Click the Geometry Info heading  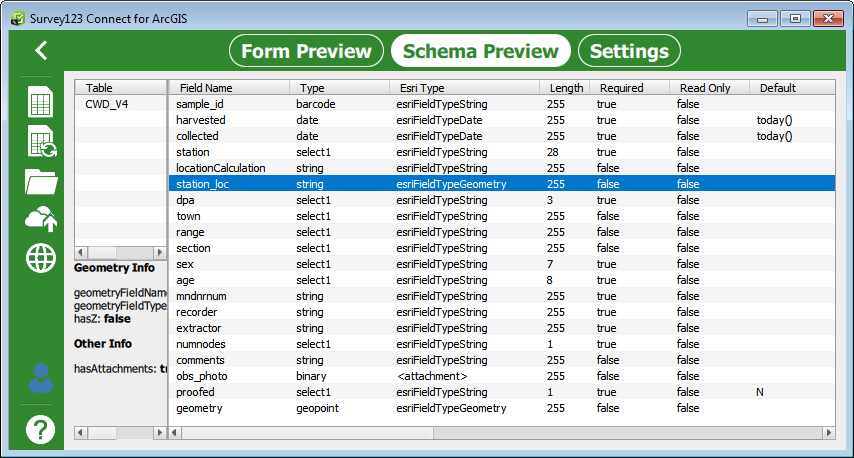[x=114, y=268]
